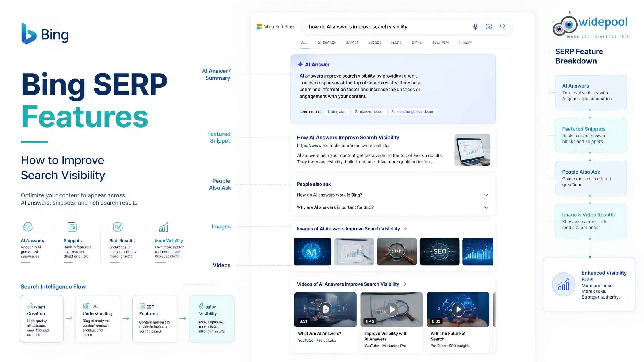Click the Featured Snippets breakdown card
The image size is (644, 362).
(591, 135)
